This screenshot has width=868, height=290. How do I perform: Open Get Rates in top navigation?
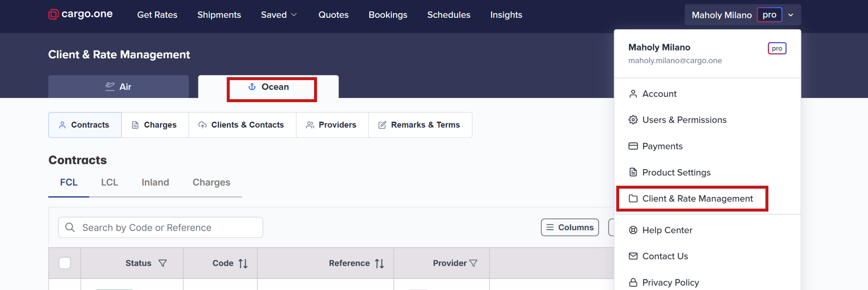(x=157, y=15)
